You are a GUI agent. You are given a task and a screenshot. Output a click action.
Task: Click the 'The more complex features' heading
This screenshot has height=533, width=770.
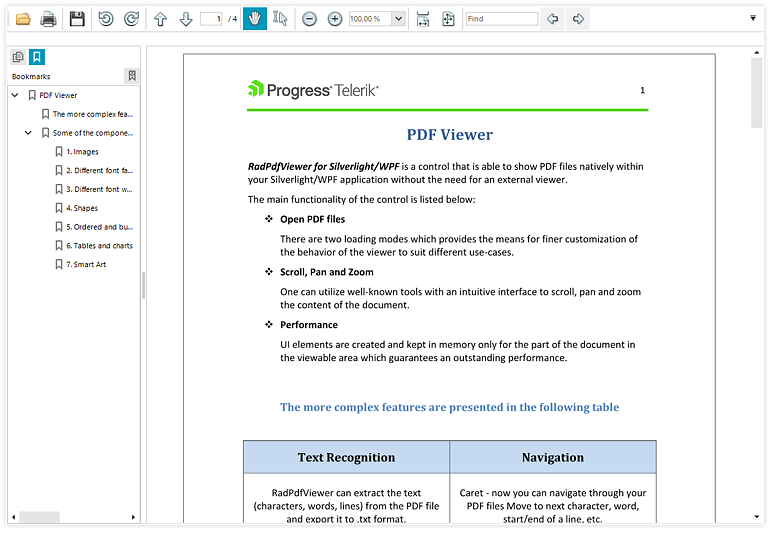click(x=449, y=407)
